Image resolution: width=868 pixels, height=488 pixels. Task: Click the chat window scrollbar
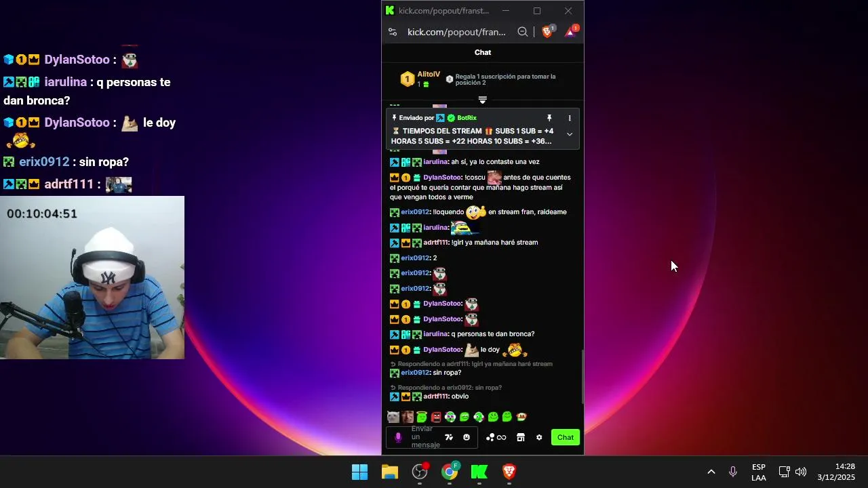tap(582, 376)
